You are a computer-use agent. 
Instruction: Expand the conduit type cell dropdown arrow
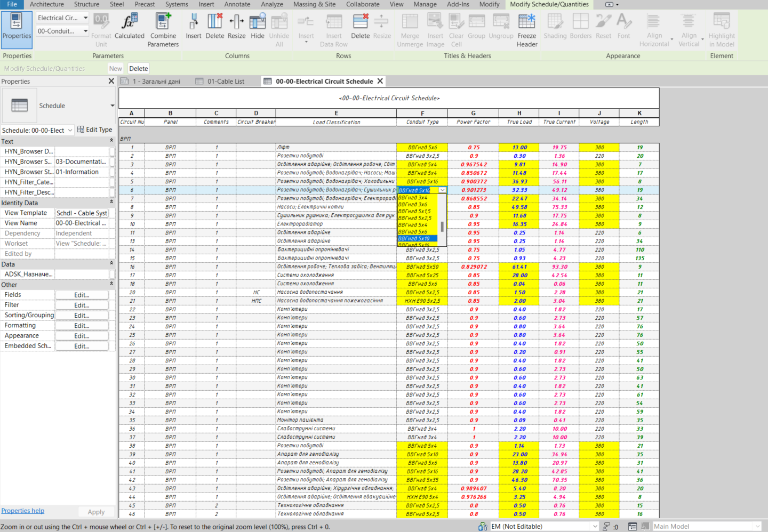click(x=442, y=190)
